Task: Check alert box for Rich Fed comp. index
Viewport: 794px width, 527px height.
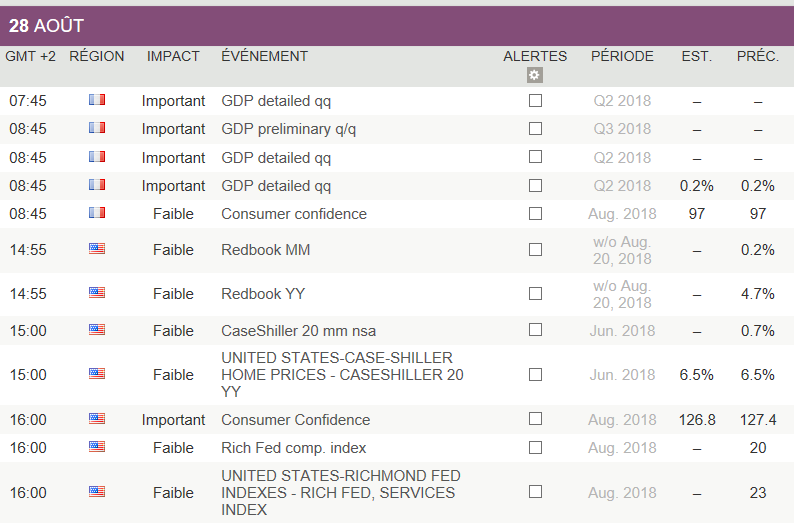Action: pyautogui.click(x=536, y=448)
